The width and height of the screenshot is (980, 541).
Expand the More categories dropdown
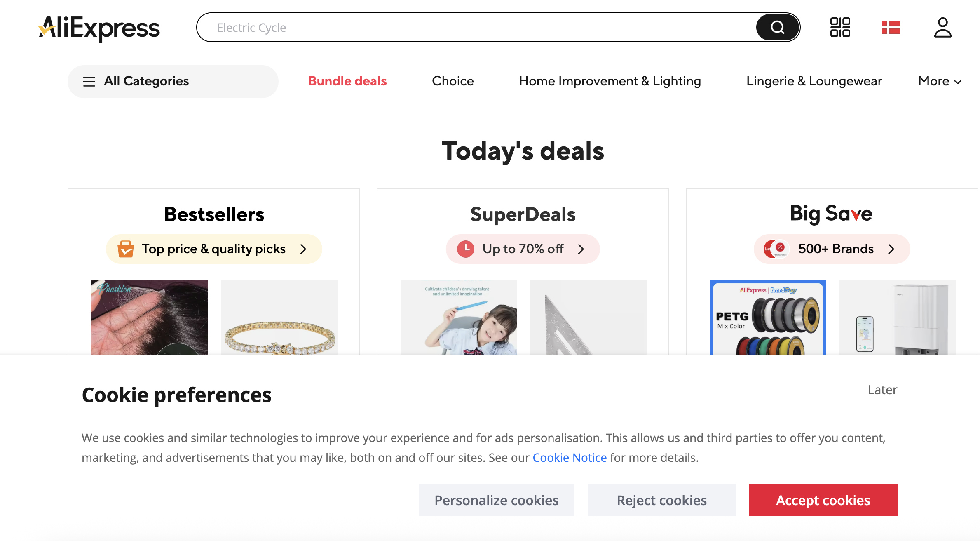tap(940, 81)
